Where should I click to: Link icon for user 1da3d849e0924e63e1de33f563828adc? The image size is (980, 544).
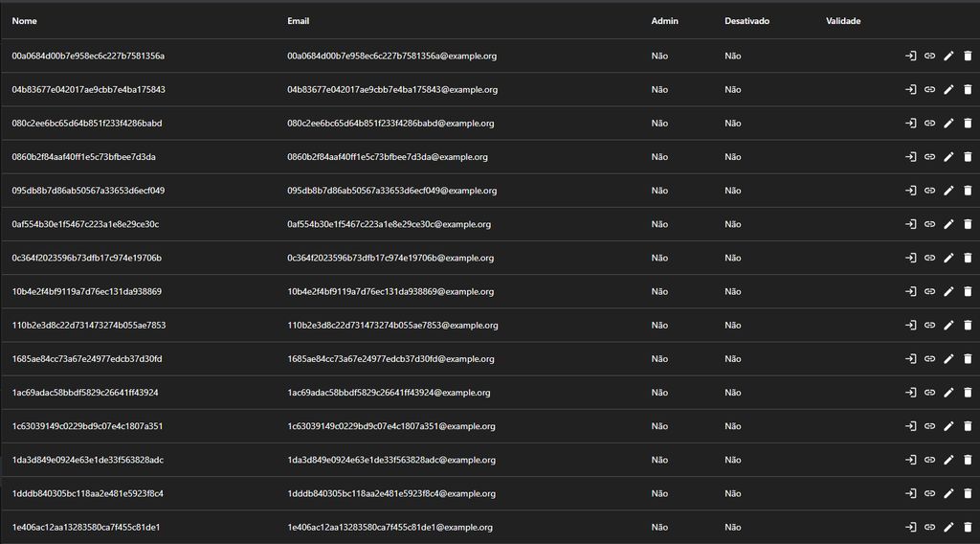(930, 460)
